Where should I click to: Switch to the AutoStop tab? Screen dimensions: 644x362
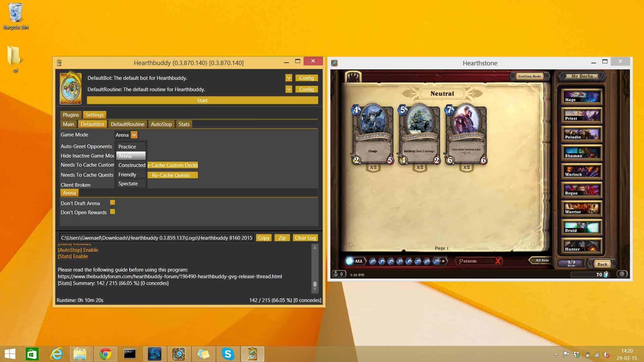161,124
